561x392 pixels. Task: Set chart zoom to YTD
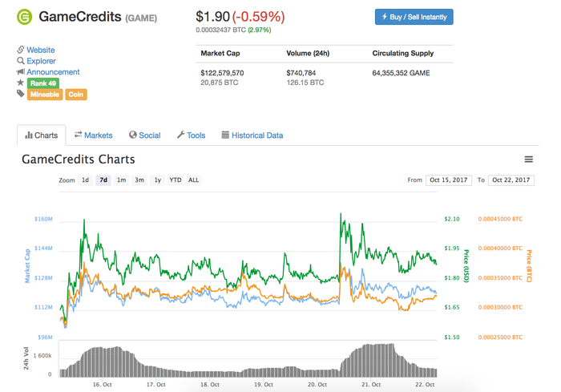click(x=176, y=180)
